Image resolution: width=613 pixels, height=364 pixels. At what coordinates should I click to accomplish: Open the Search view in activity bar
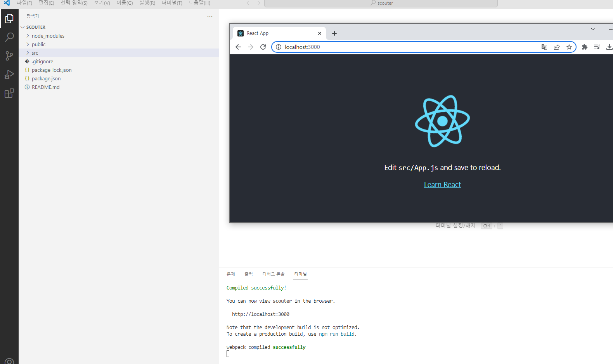[x=9, y=37]
